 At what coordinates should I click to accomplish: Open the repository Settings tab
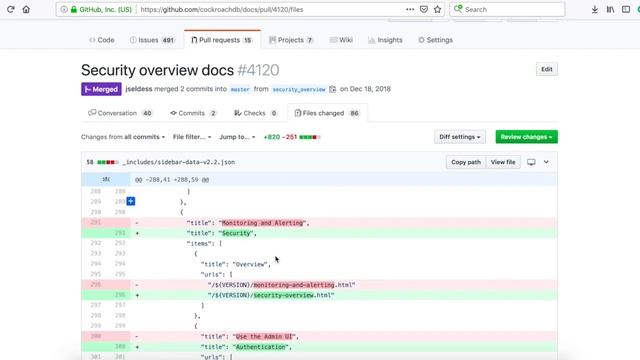pyautogui.click(x=436, y=40)
